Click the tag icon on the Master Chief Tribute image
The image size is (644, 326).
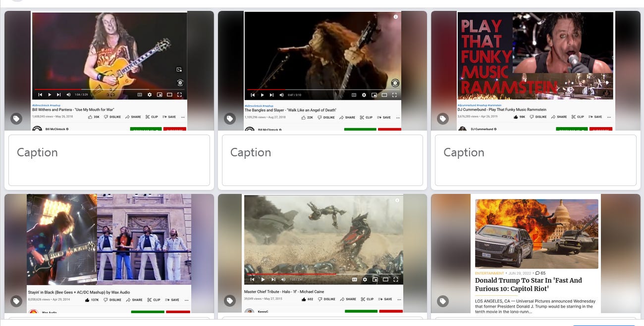[229, 301]
